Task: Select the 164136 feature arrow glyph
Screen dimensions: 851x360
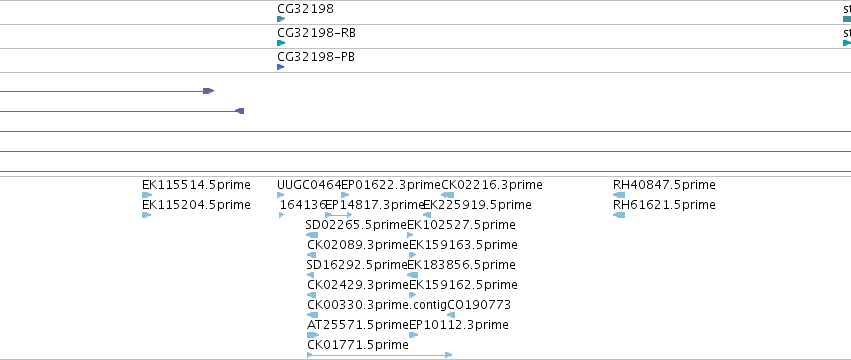Action: pyautogui.click(x=282, y=215)
